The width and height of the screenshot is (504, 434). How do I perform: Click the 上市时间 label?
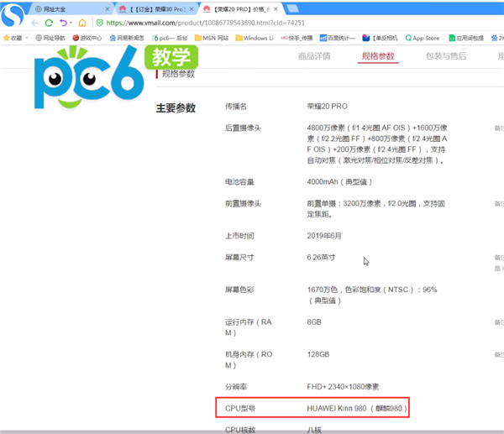click(239, 236)
